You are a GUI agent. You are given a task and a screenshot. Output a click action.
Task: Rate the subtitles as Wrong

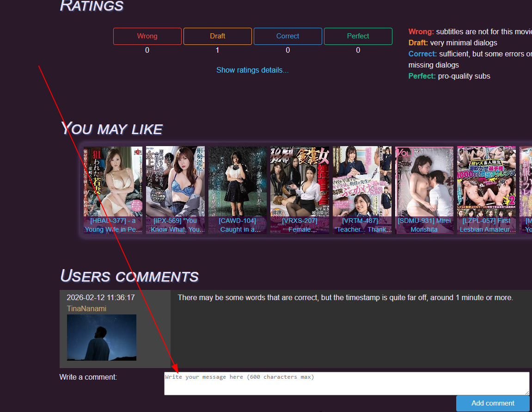pos(147,37)
